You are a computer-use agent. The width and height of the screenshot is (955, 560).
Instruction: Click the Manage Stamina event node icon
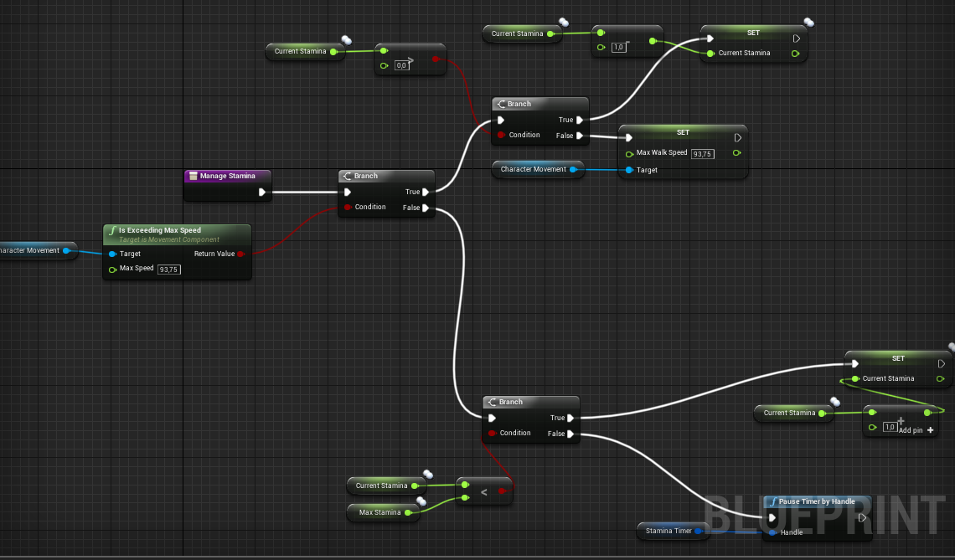point(193,176)
